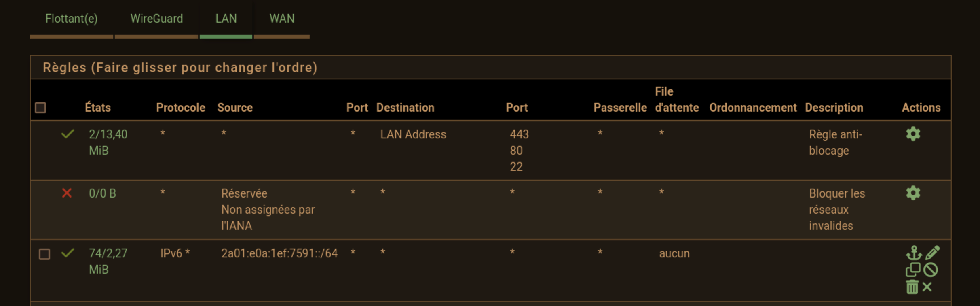The width and height of the screenshot is (980, 306).
Task: Select the WAN tab
Action: tap(282, 19)
